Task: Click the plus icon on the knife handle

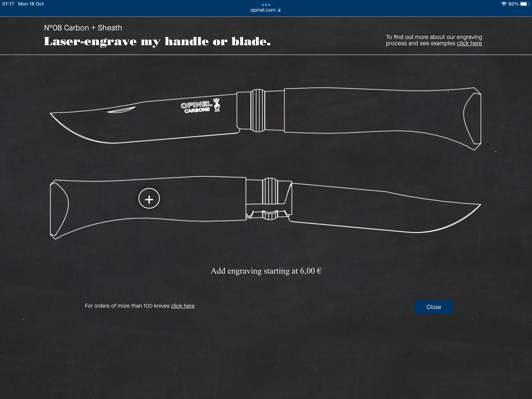Action: point(149,199)
